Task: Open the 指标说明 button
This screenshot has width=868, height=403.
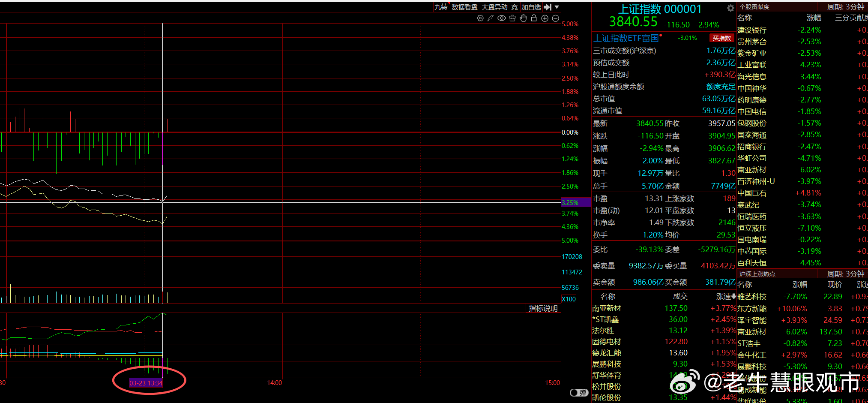Action: tap(543, 308)
